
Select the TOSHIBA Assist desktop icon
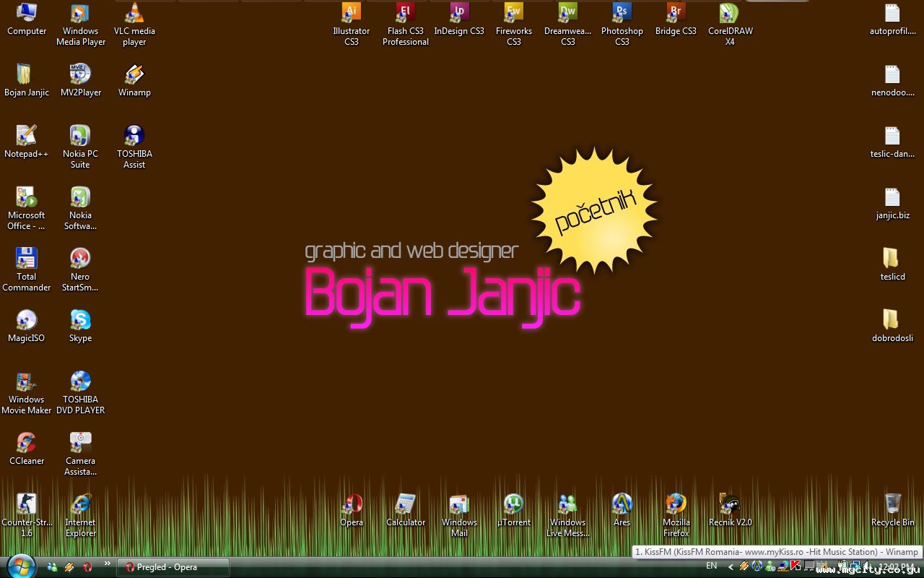pos(134,147)
